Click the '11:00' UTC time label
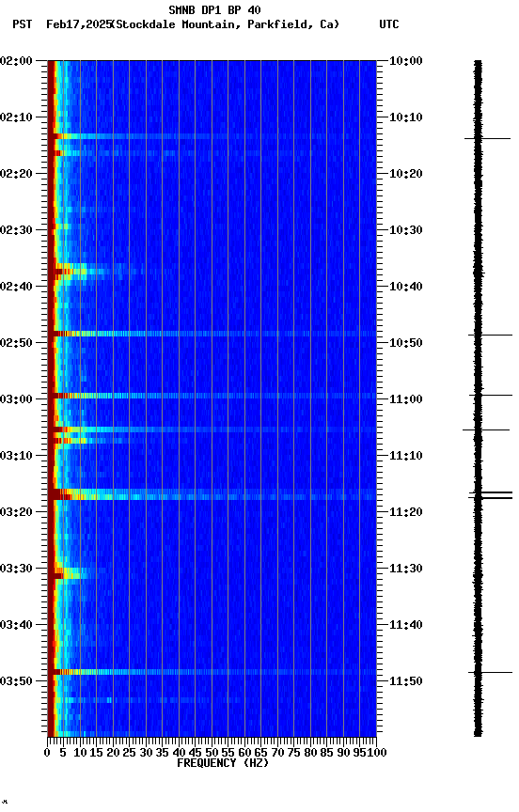This screenshot has height=812, width=519. (406, 399)
